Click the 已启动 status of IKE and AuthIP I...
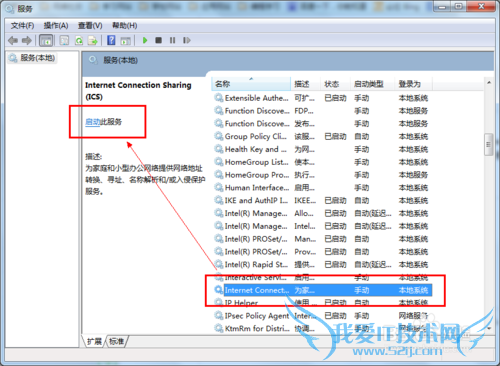 point(335,200)
